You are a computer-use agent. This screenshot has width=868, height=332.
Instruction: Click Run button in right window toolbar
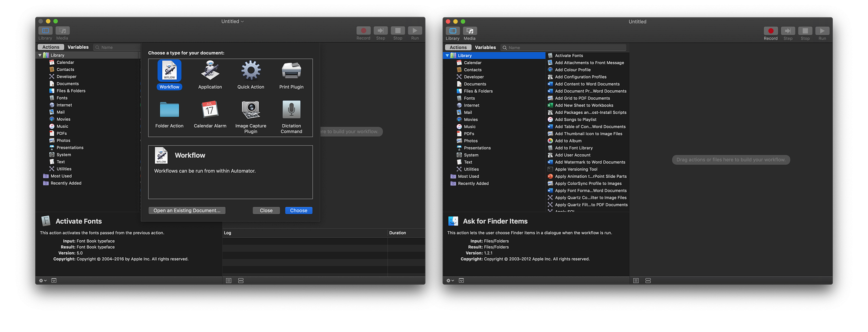tap(822, 31)
